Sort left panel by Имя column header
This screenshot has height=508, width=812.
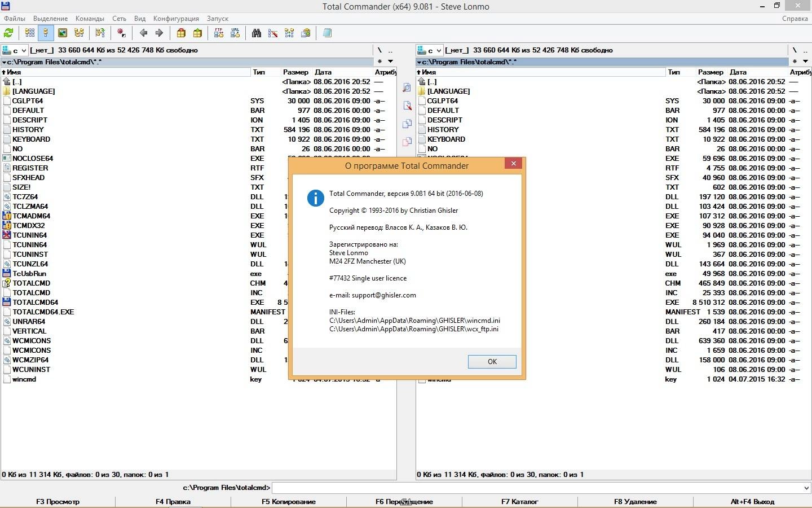[125, 72]
